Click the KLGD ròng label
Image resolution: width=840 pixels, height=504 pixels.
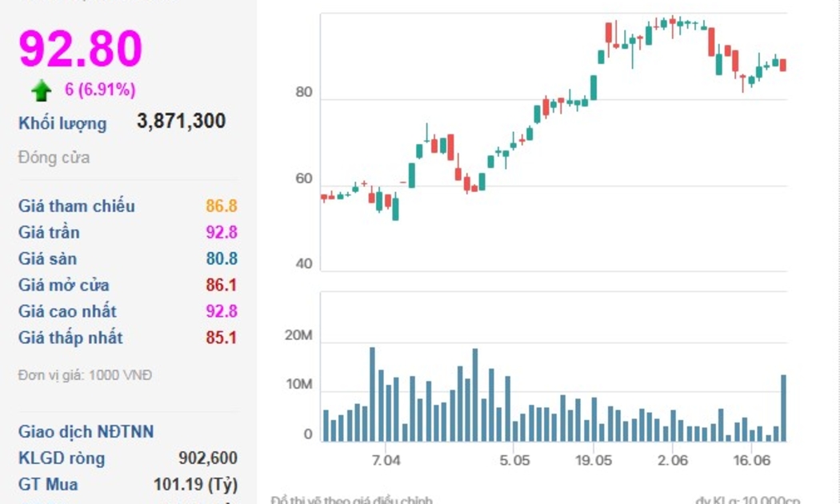coord(62,458)
